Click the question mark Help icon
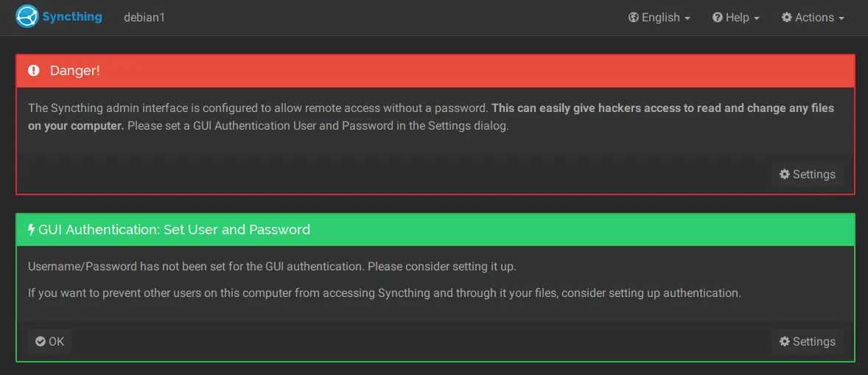 click(718, 18)
